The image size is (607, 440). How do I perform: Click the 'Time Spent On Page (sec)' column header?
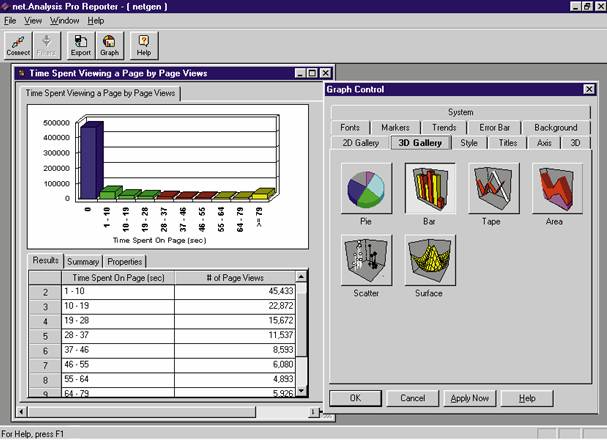tap(118, 277)
